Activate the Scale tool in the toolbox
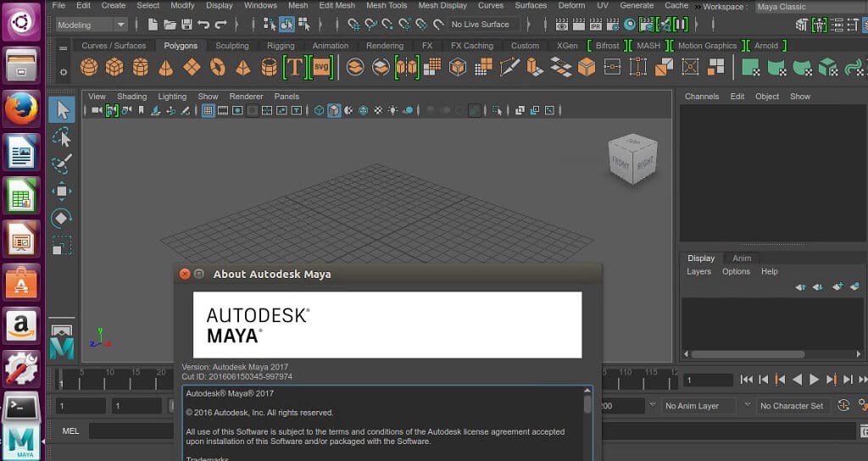 pyautogui.click(x=62, y=245)
